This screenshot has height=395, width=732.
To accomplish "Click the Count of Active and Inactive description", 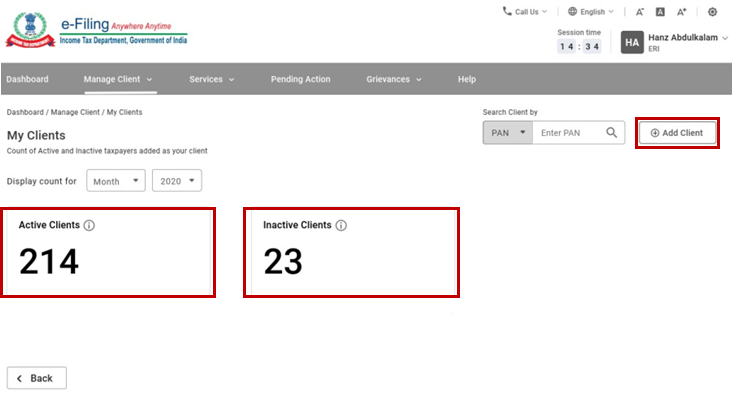I will [x=107, y=151].
